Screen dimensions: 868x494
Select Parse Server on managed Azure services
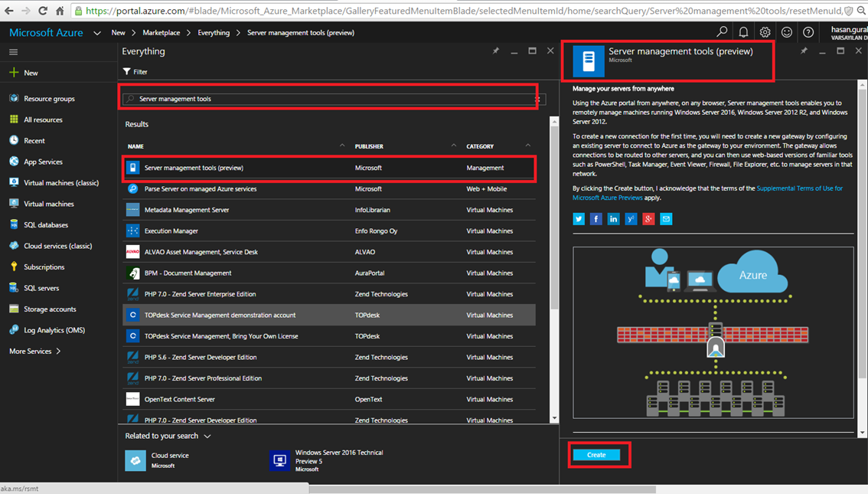329,189
